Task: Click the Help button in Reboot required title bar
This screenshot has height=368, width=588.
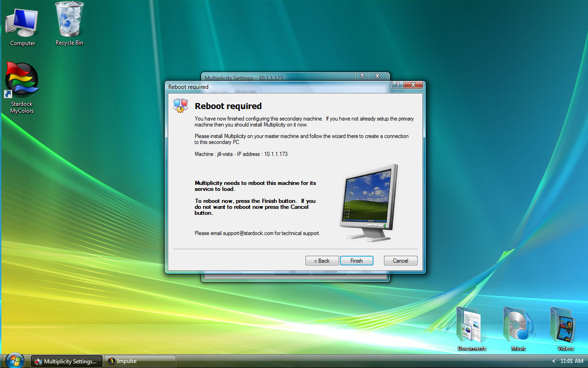Action: pyautogui.click(x=398, y=85)
